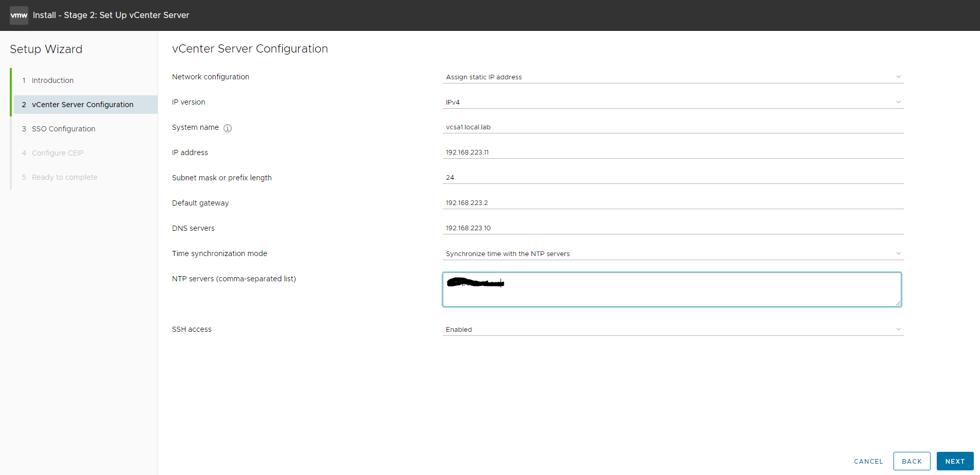
Task: Click the 'Default gateway' label
Action: (x=200, y=203)
